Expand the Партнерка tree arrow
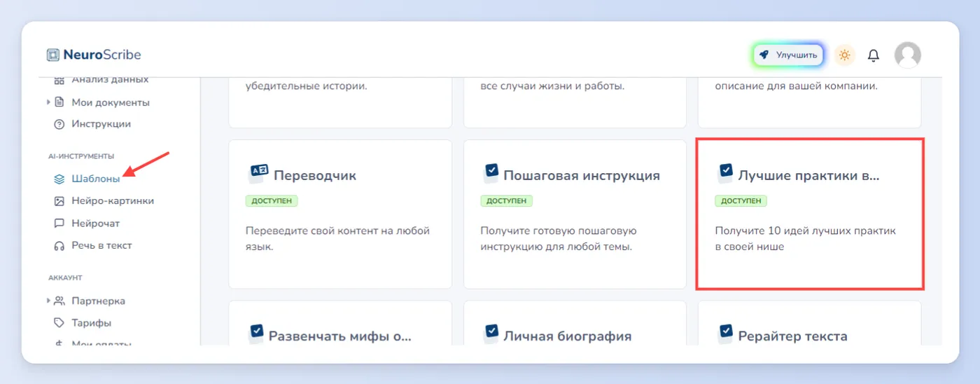 [49, 301]
